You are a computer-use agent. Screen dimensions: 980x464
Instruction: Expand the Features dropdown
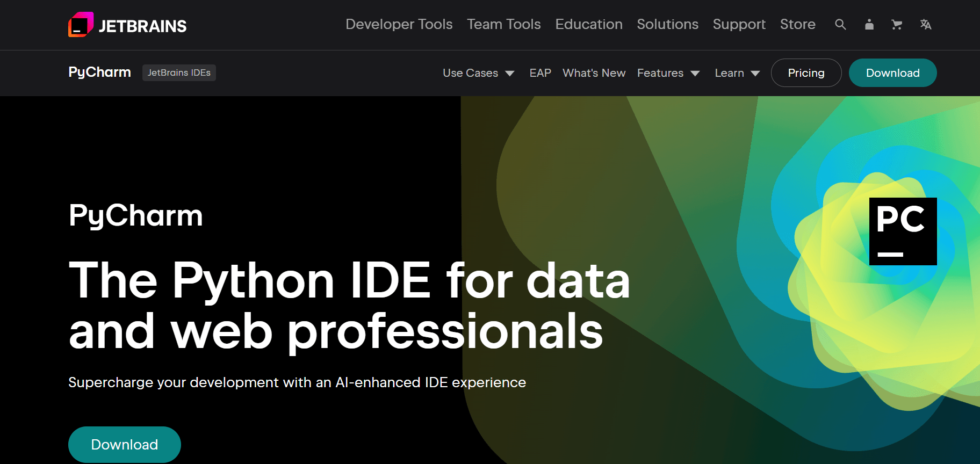(668, 73)
